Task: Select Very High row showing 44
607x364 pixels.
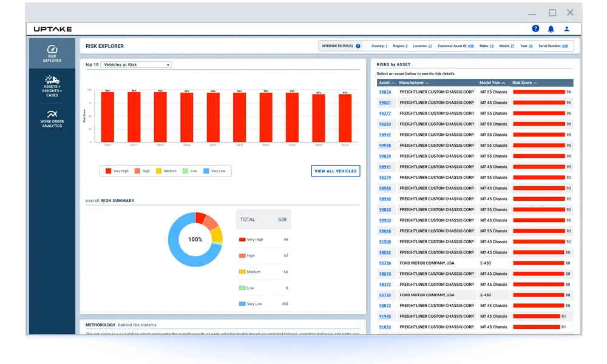Action: pyautogui.click(x=263, y=240)
